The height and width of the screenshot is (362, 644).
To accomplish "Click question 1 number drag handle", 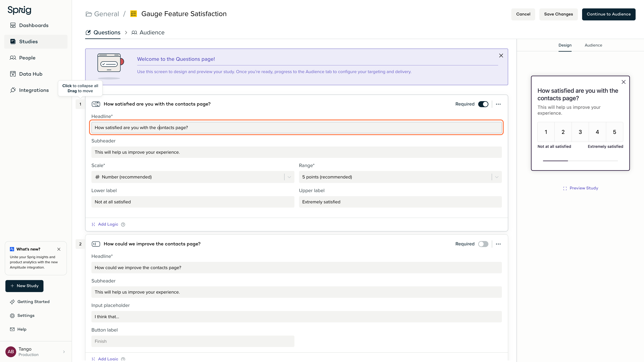I will coord(80,104).
